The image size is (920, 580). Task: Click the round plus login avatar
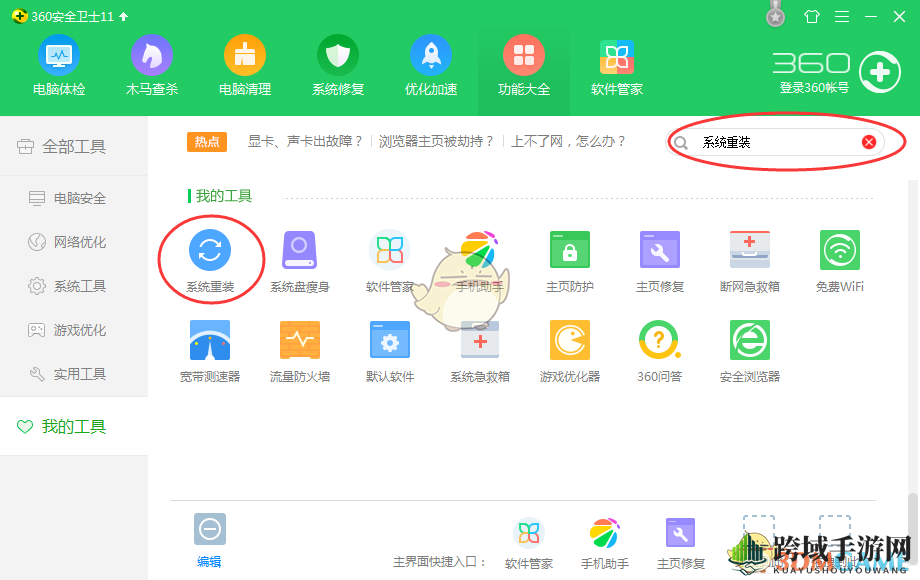coord(880,72)
